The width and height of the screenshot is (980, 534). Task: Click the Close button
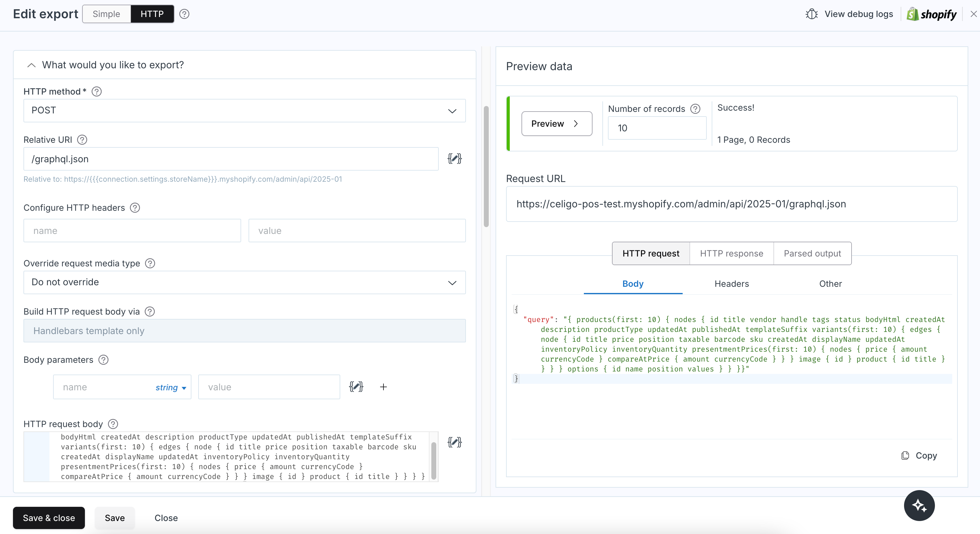tap(166, 518)
